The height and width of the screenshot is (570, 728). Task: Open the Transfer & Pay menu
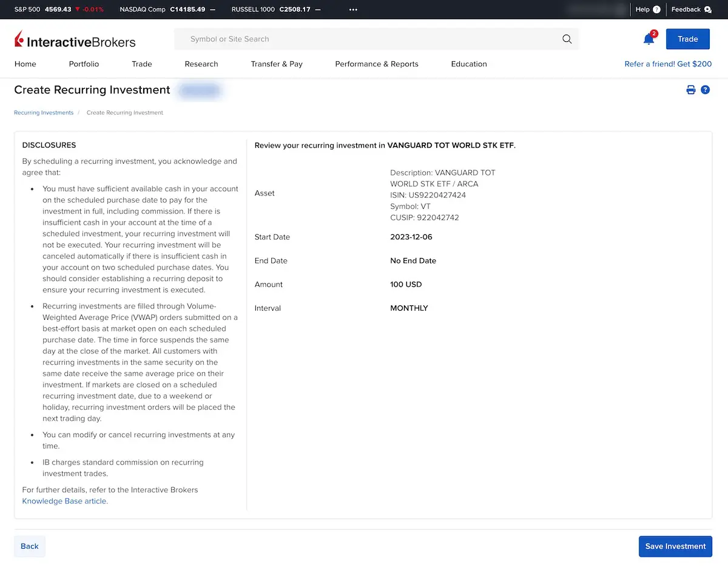tap(277, 64)
